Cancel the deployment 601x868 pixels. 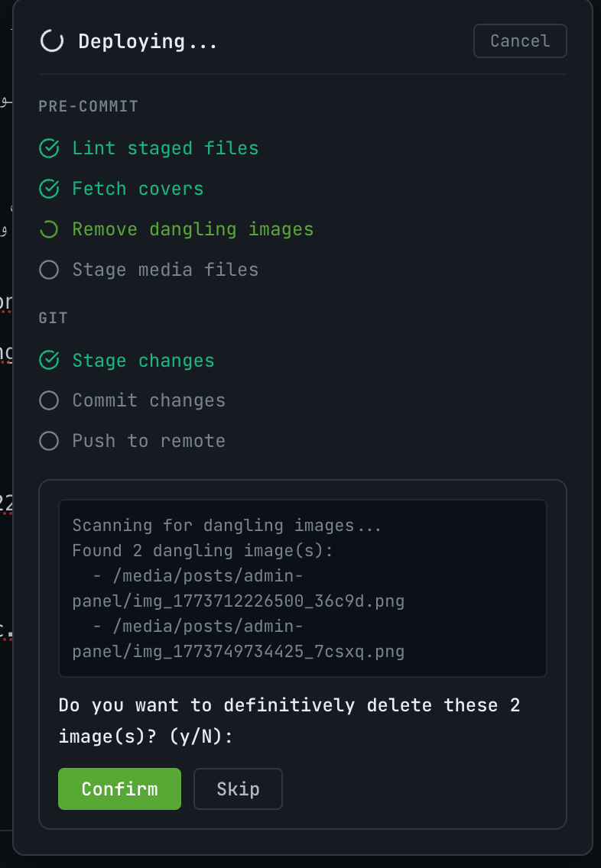coord(520,41)
